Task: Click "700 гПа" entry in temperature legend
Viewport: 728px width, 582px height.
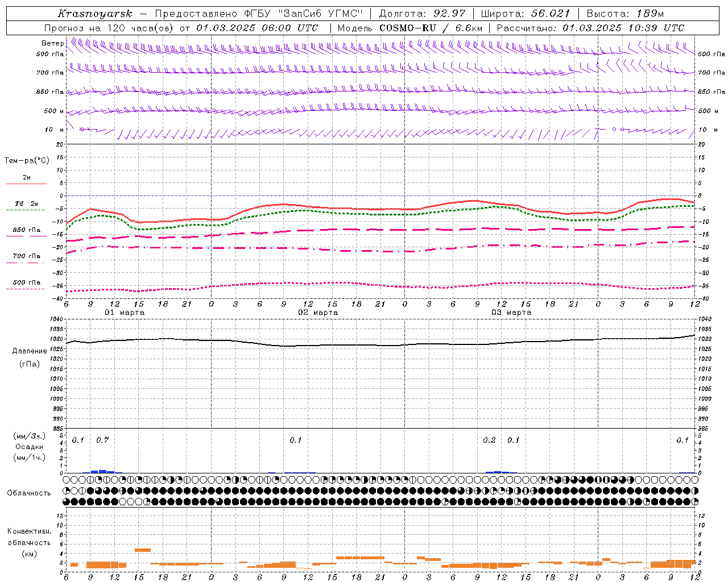Action: [27, 256]
